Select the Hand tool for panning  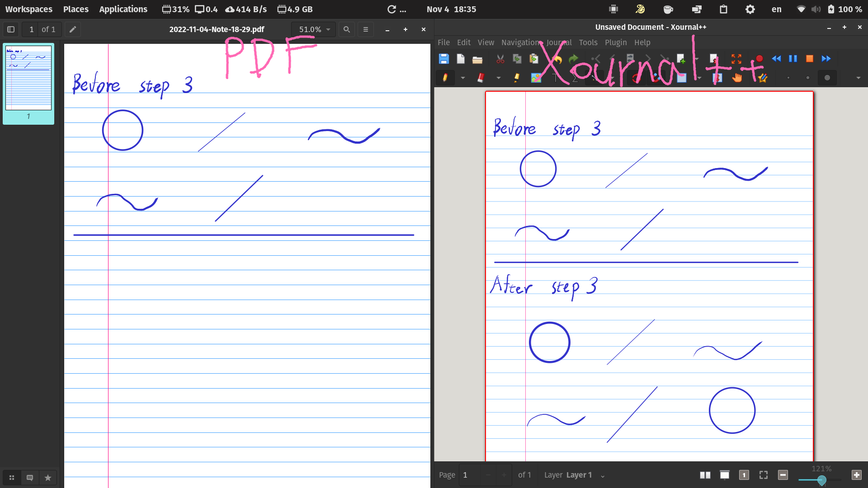(x=736, y=78)
